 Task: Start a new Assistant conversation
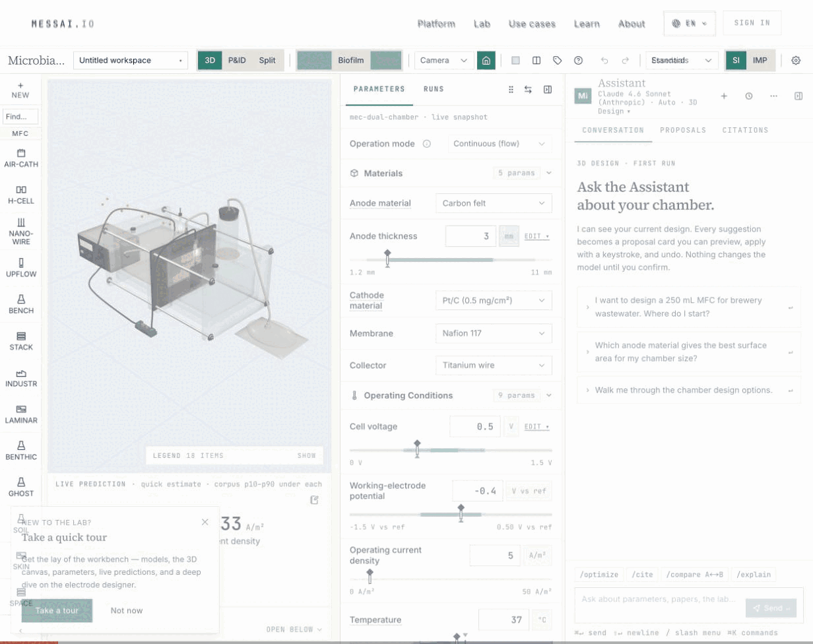point(724,96)
